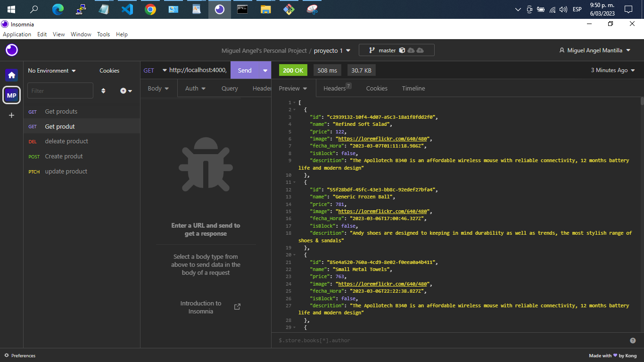This screenshot has width=644, height=362.
Task: Switch to the Headers response tab
Action: tap(334, 88)
